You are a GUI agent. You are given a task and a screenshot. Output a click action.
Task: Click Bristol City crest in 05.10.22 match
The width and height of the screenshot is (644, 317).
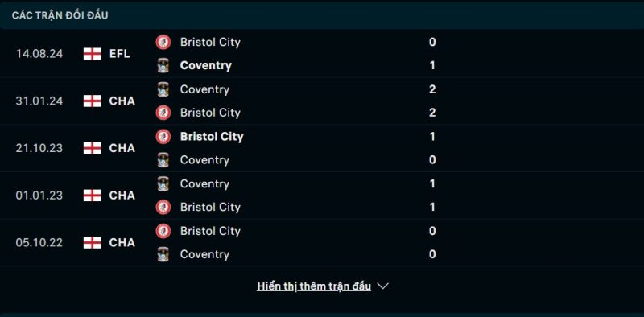point(163,231)
